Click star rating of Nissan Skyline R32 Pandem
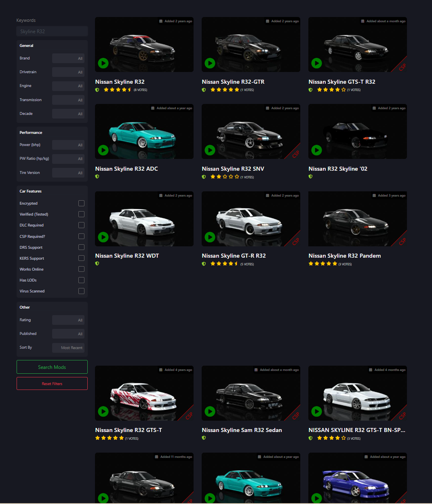The width and height of the screenshot is (432, 504). 323,264
